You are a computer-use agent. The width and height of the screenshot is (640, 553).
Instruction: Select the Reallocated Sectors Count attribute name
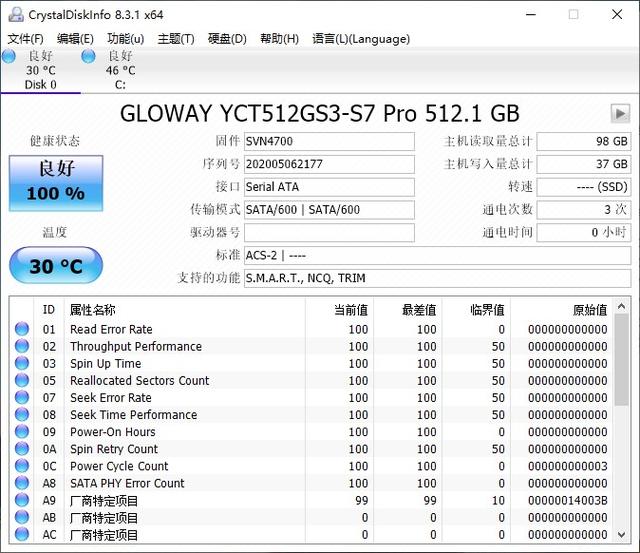point(140,381)
